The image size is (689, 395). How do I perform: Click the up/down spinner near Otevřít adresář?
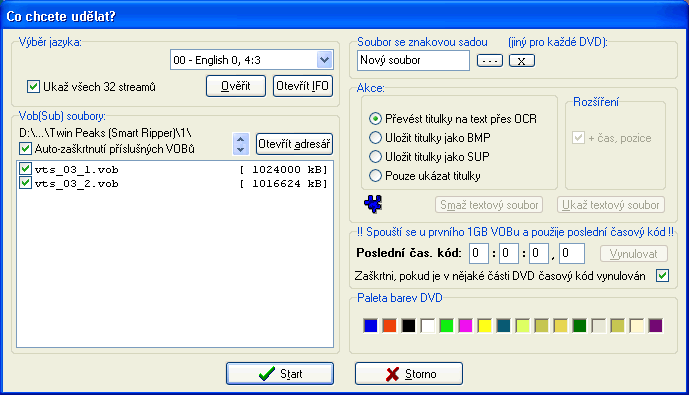point(240,144)
